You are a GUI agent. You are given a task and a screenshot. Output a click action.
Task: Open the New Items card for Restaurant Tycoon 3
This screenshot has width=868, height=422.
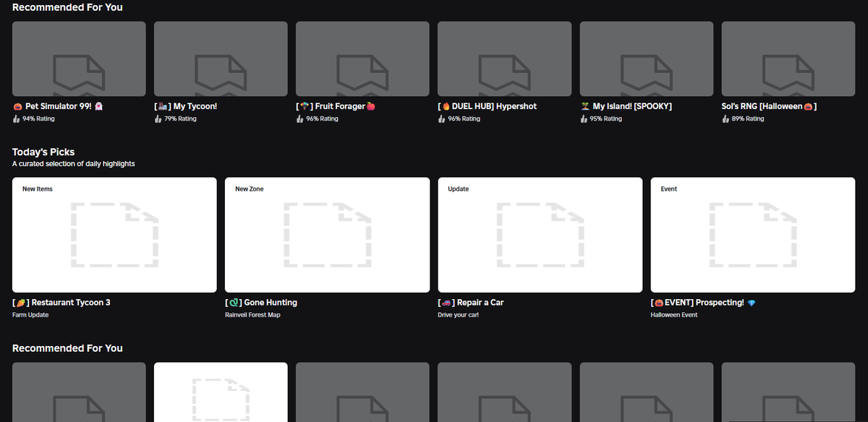[114, 235]
